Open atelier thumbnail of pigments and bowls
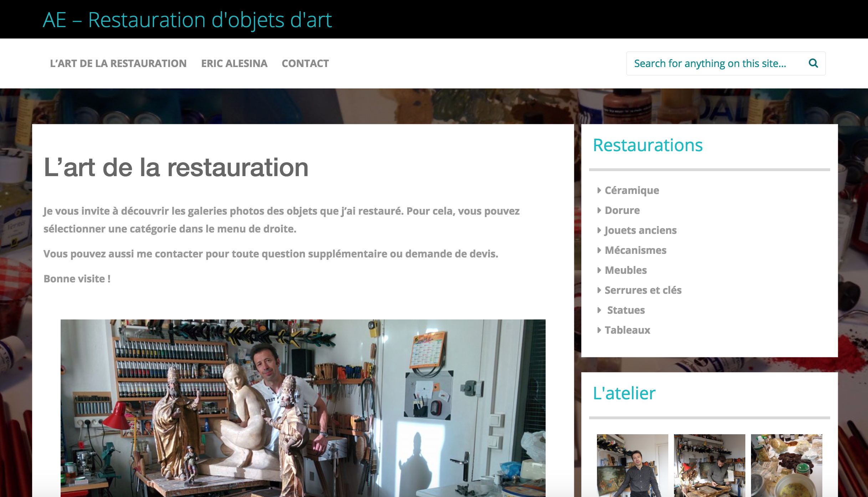This screenshot has width=868, height=497. coord(787,466)
